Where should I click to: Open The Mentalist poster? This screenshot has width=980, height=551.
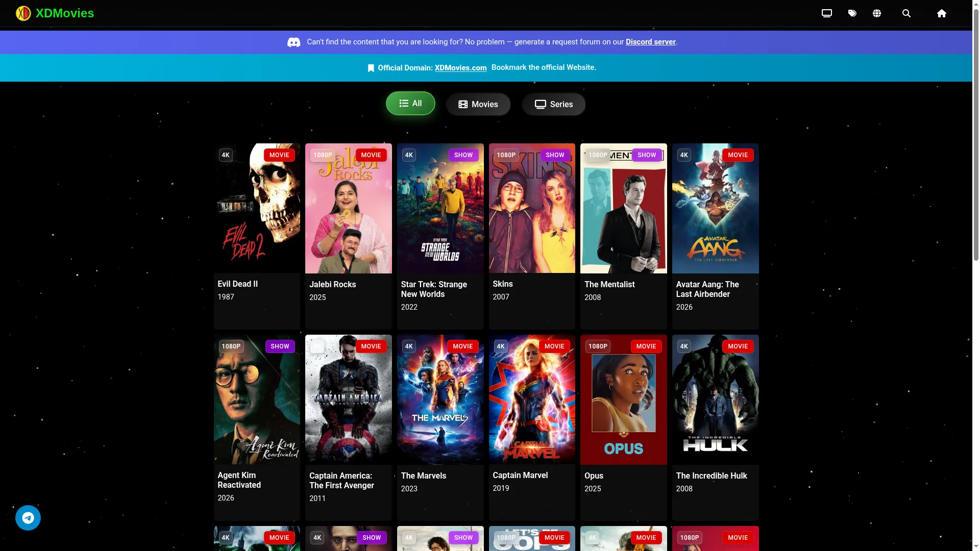click(624, 208)
